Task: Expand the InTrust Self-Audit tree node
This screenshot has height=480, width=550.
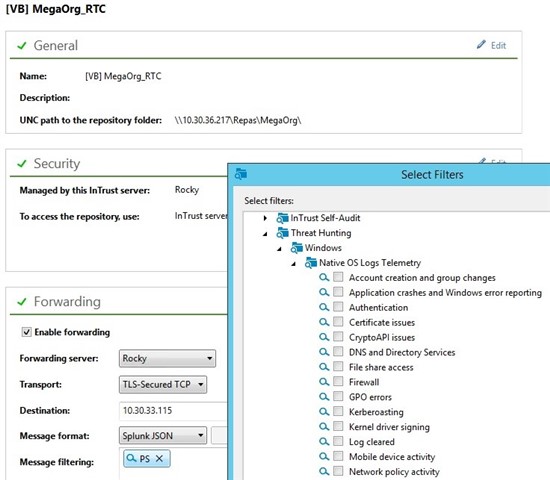Action: (x=265, y=218)
